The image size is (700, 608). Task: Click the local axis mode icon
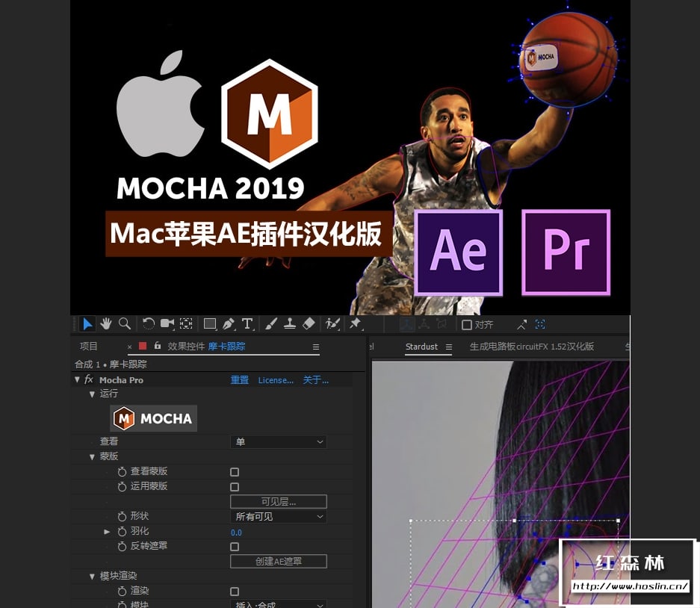tap(406, 324)
